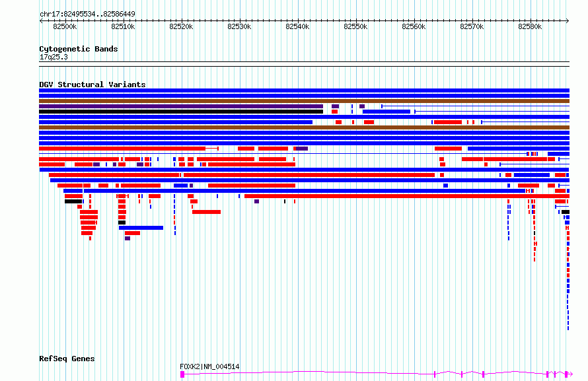Click the long black variant bar below the purple one
This screenshot has height=381, width=588.
click(181, 112)
